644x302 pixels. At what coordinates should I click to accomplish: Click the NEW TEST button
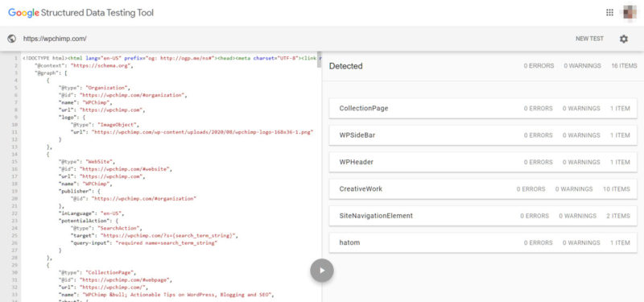(589, 39)
